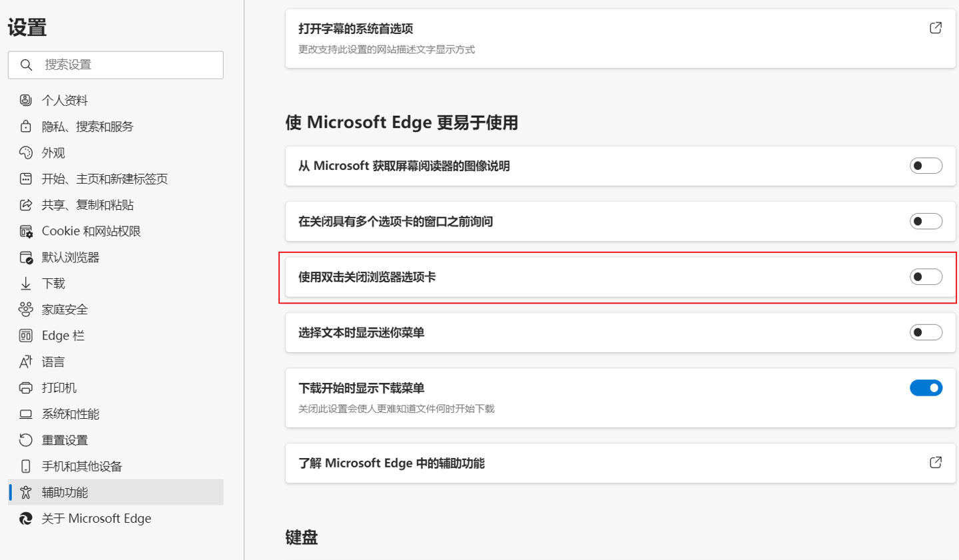Click the 语言 (Languages) icon
The image size is (959, 560).
click(25, 361)
